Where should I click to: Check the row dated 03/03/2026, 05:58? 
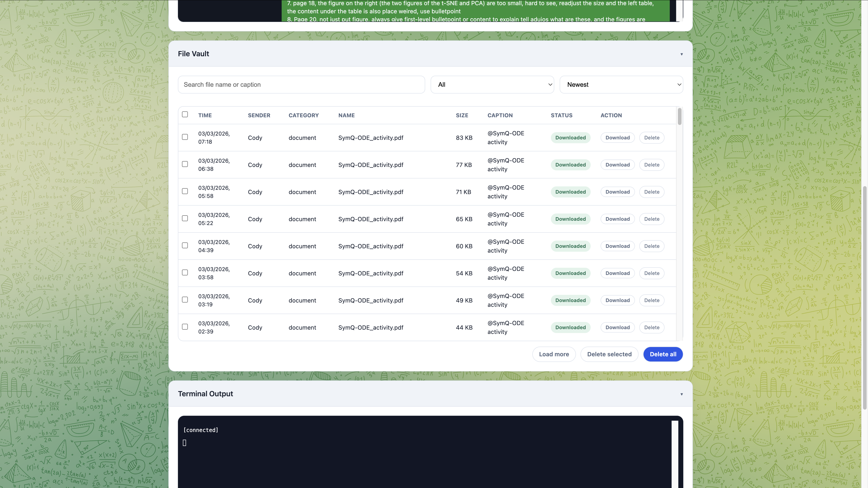coord(185,191)
